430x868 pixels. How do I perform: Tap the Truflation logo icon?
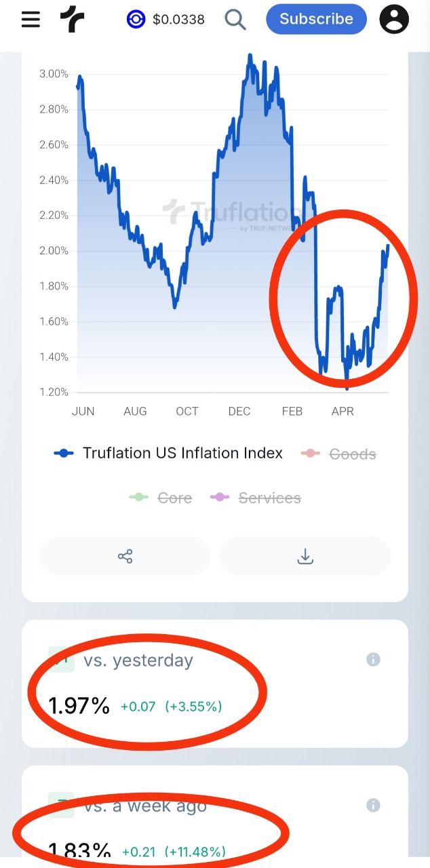(x=72, y=20)
